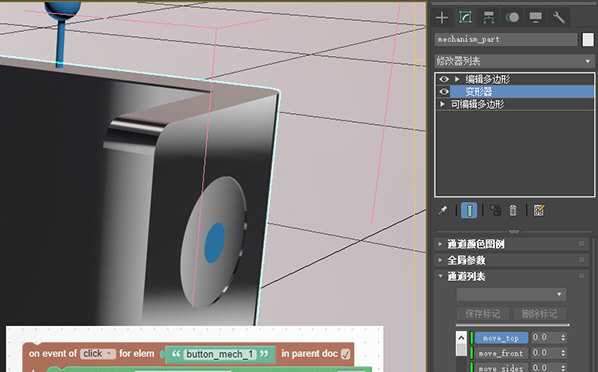This screenshot has height=372, width=598.
Task: Select the 变形器 stack entry
Action: click(479, 92)
